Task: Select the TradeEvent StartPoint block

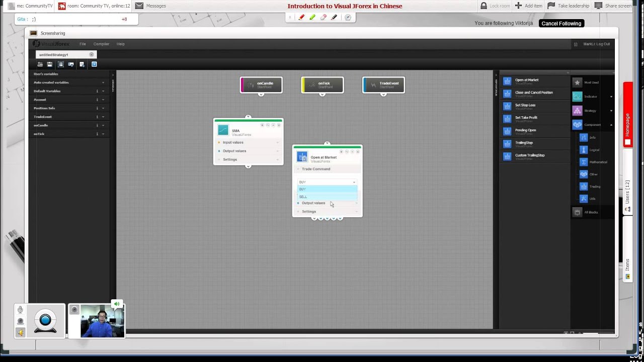Action: pyautogui.click(x=383, y=85)
